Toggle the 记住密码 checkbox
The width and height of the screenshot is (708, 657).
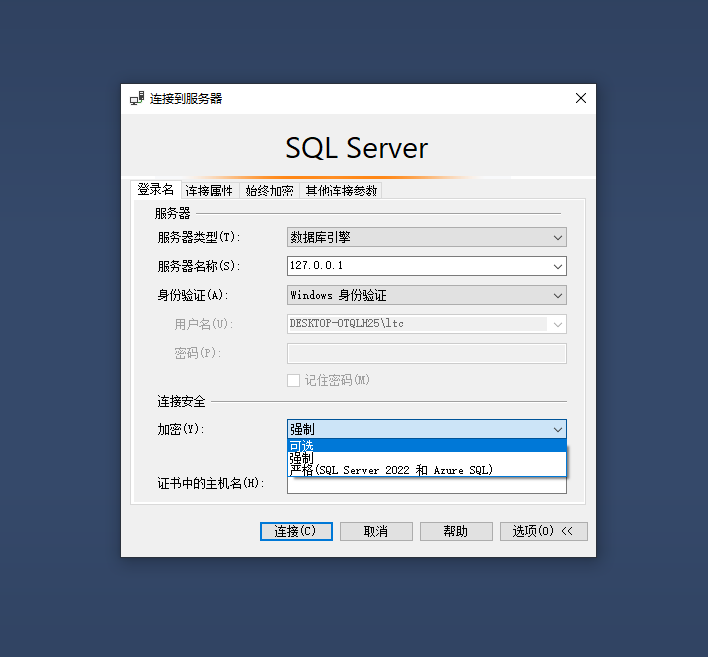click(293, 380)
